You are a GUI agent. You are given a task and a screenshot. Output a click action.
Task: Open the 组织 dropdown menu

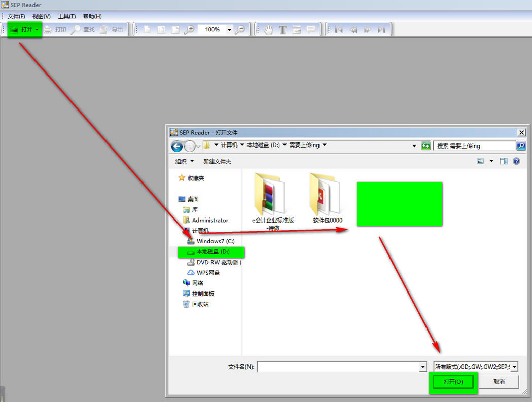184,162
